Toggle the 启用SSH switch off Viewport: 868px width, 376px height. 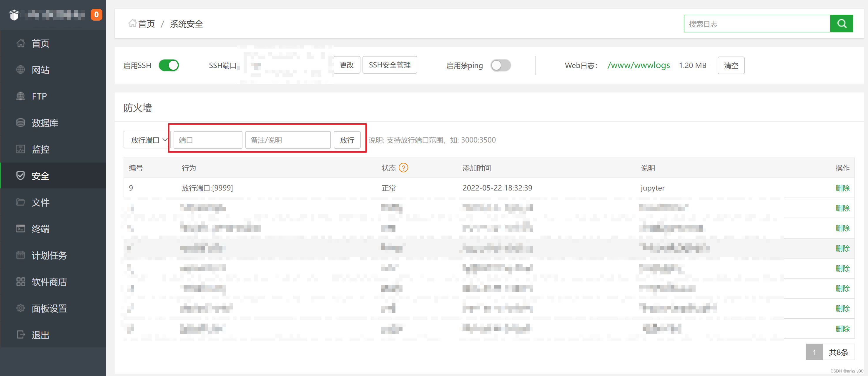(x=169, y=65)
